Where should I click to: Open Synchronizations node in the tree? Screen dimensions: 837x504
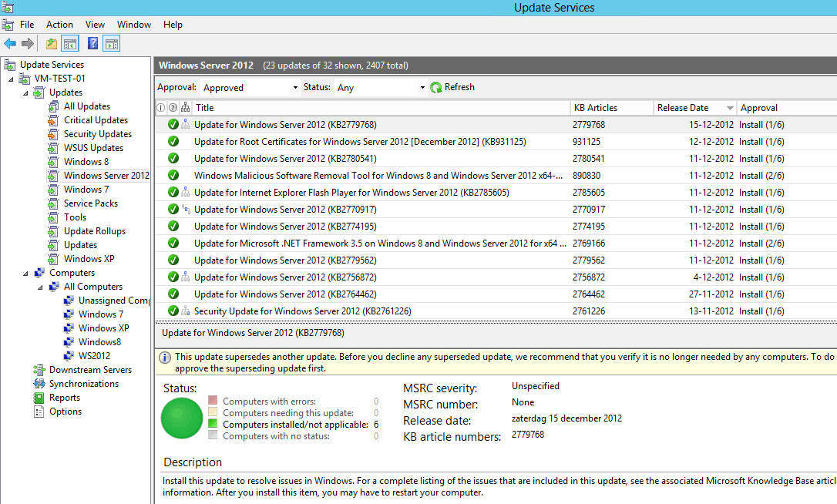click(x=83, y=384)
